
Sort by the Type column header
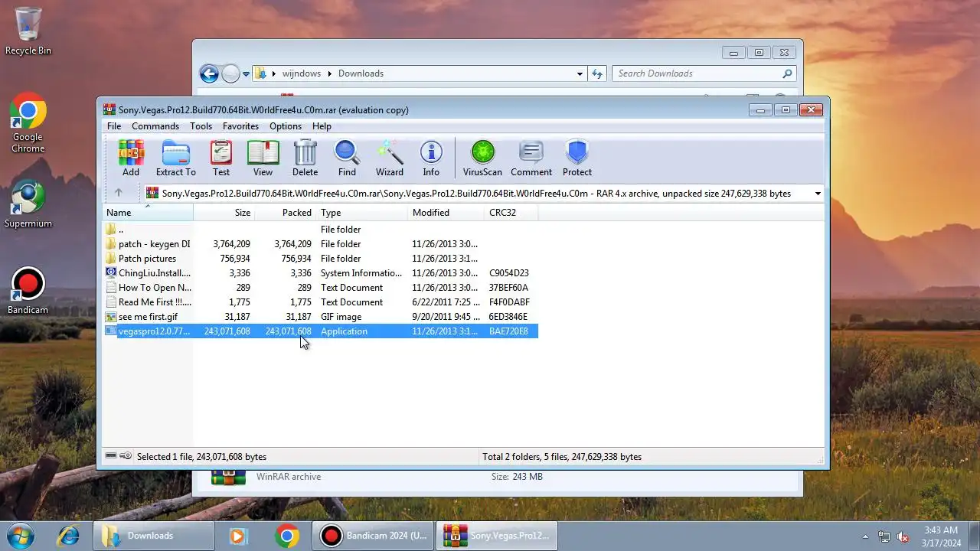tap(361, 213)
